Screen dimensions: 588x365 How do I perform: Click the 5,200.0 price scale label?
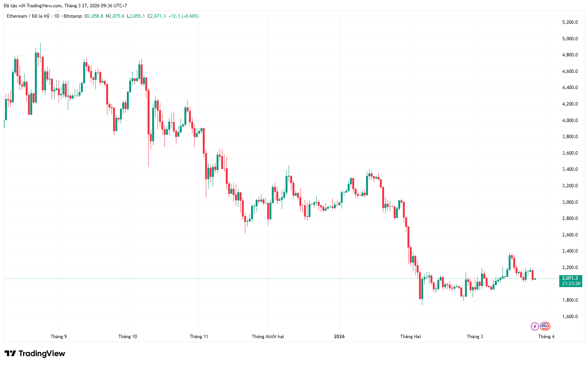point(570,22)
